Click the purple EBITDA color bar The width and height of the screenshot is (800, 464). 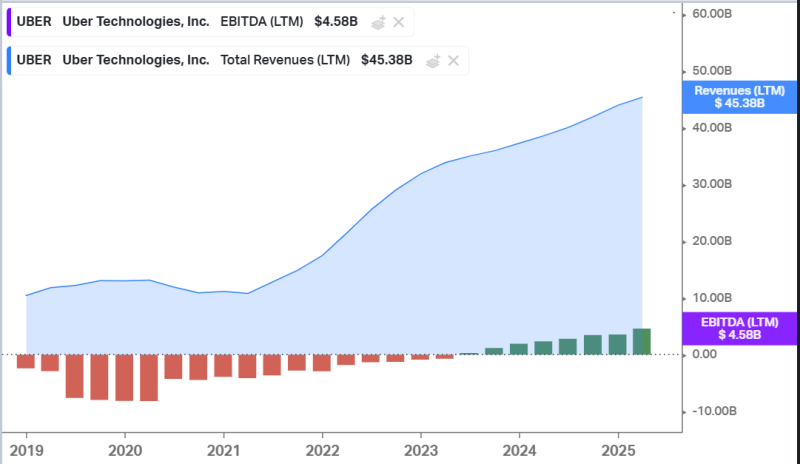[x=9, y=22]
